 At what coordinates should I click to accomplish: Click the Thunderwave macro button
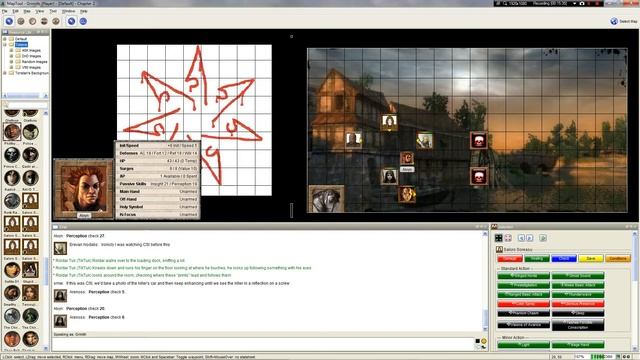coord(578,294)
